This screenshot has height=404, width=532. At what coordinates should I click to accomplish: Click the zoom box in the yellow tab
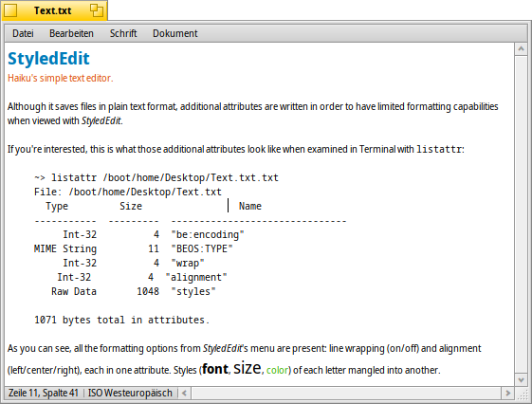(x=97, y=10)
